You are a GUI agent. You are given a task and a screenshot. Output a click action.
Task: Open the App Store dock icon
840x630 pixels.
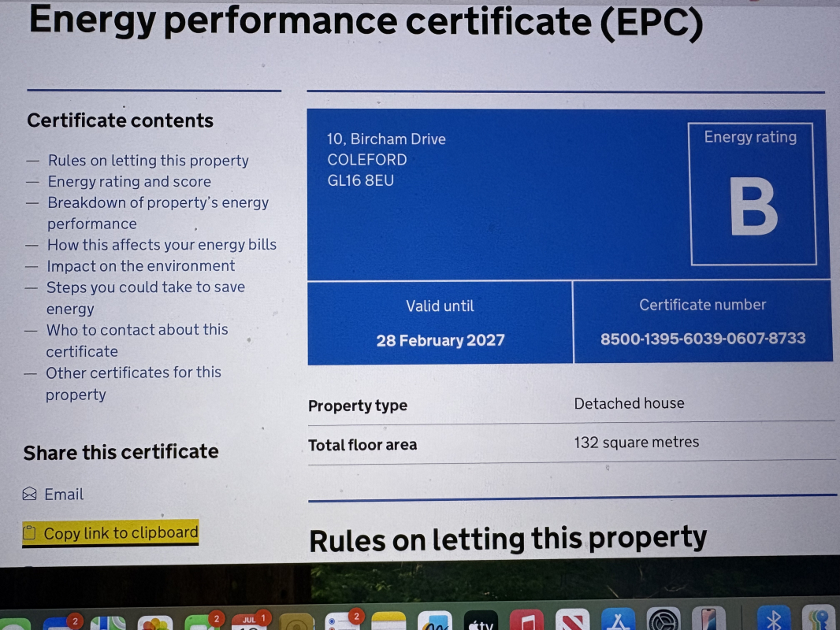click(618, 624)
